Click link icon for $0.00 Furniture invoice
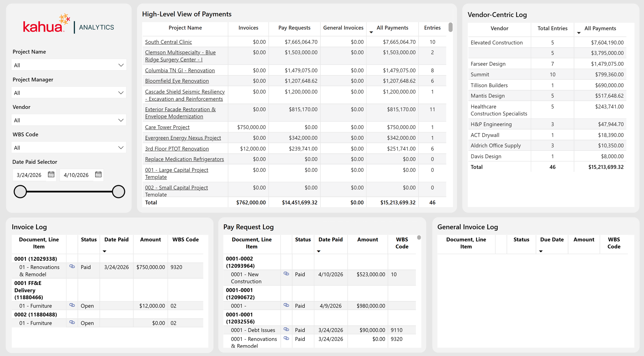 (72, 322)
